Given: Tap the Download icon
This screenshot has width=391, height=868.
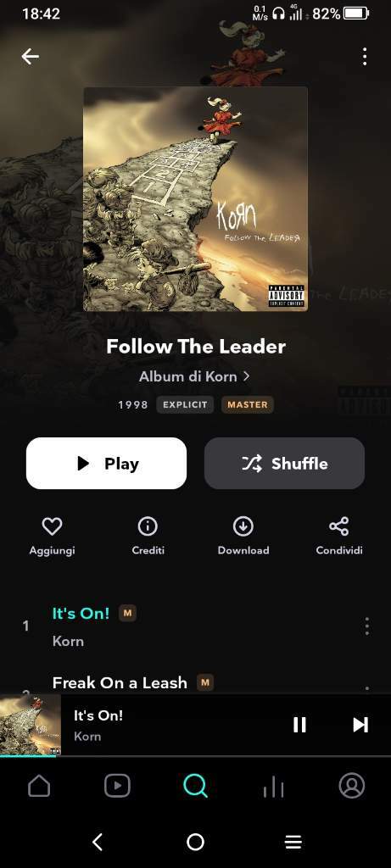Looking at the screenshot, I should point(243,526).
